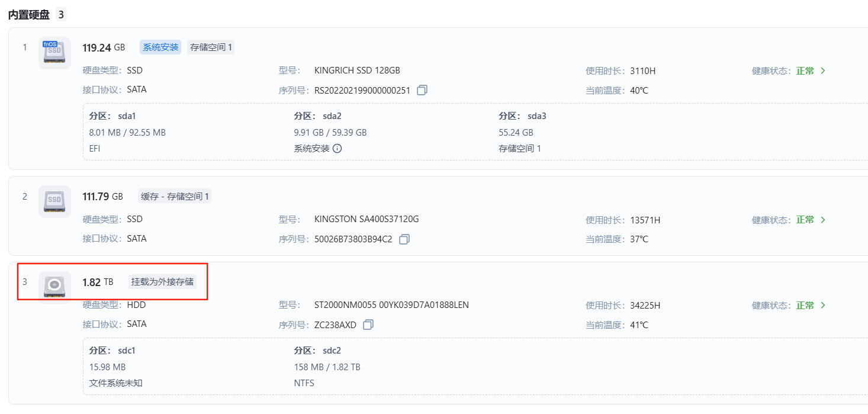Click the fnOS SSD icon for disk 1
This screenshot has height=414, width=868.
(54, 53)
